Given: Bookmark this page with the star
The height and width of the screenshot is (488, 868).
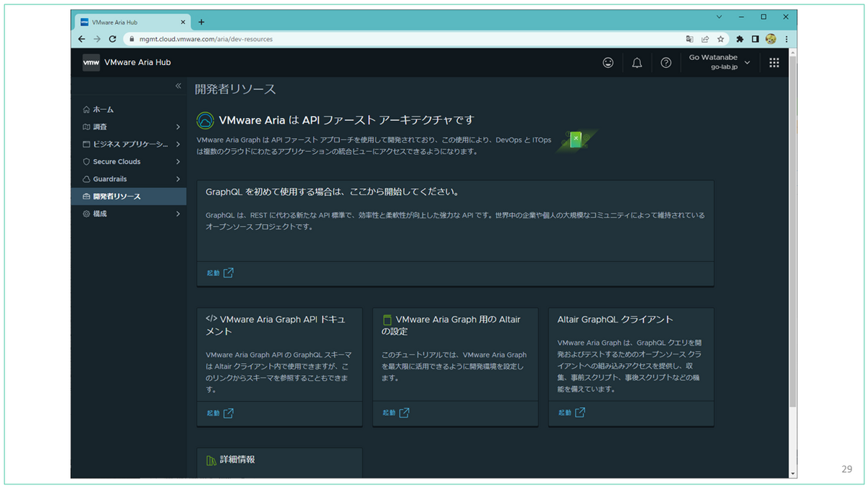Looking at the screenshot, I should click(720, 39).
